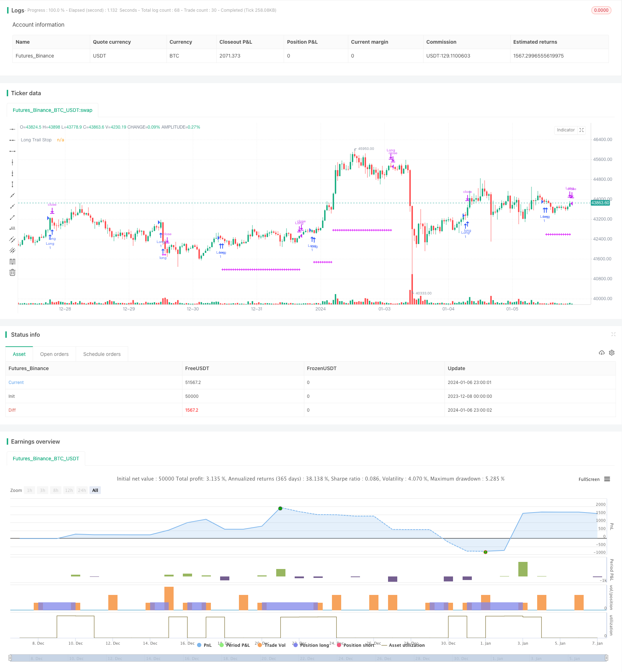Set earnings chart zoom to 24h
The image size is (622, 672).
[82, 491]
